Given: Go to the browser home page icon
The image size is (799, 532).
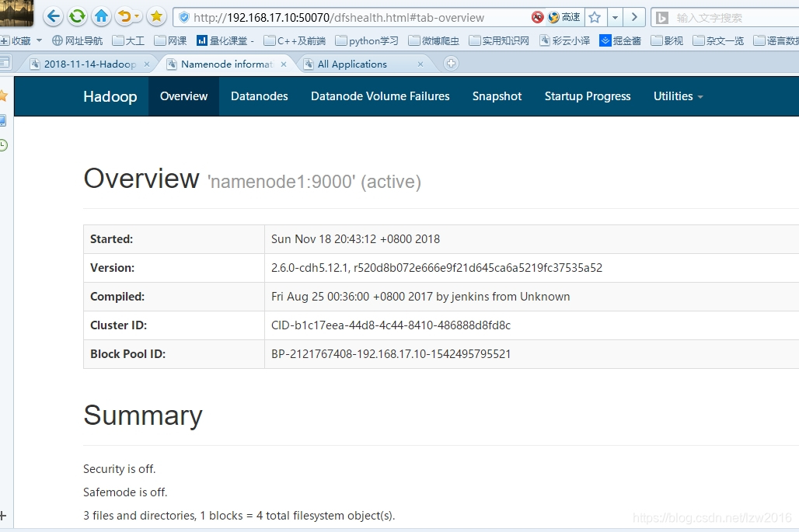Looking at the screenshot, I should pos(101,17).
